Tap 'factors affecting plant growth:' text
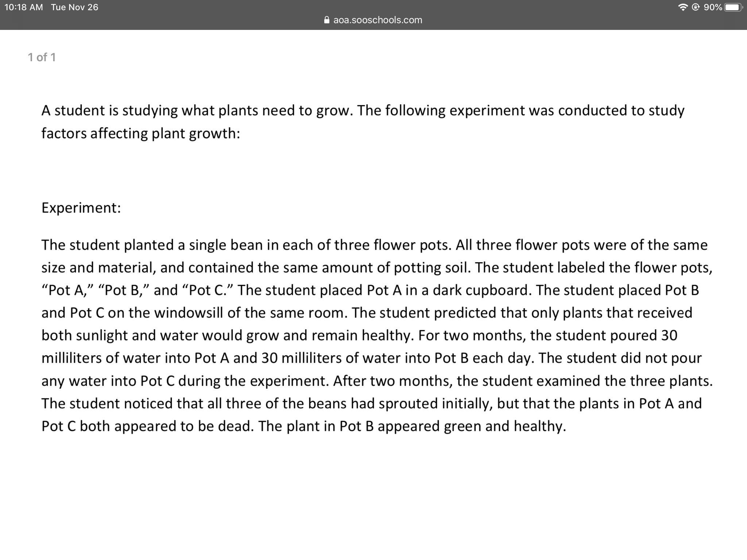The image size is (747, 560). [x=140, y=133]
